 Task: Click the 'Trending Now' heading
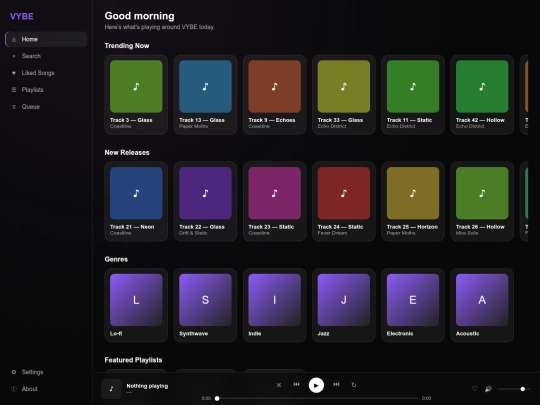click(x=127, y=46)
